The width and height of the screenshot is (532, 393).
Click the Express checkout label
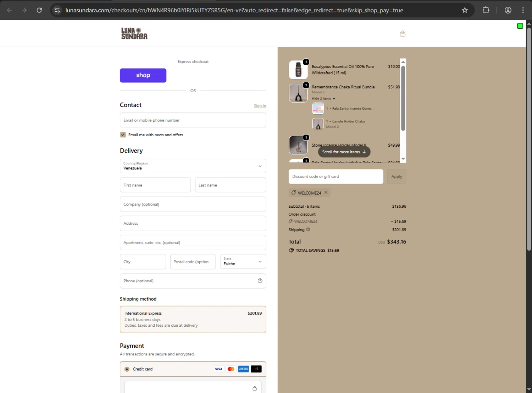tap(193, 62)
